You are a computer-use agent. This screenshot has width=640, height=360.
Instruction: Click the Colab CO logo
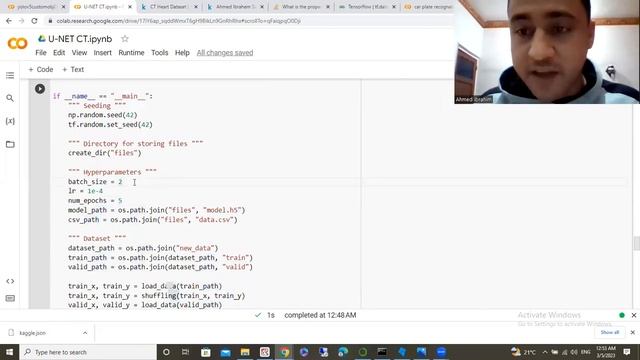click(x=18, y=43)
